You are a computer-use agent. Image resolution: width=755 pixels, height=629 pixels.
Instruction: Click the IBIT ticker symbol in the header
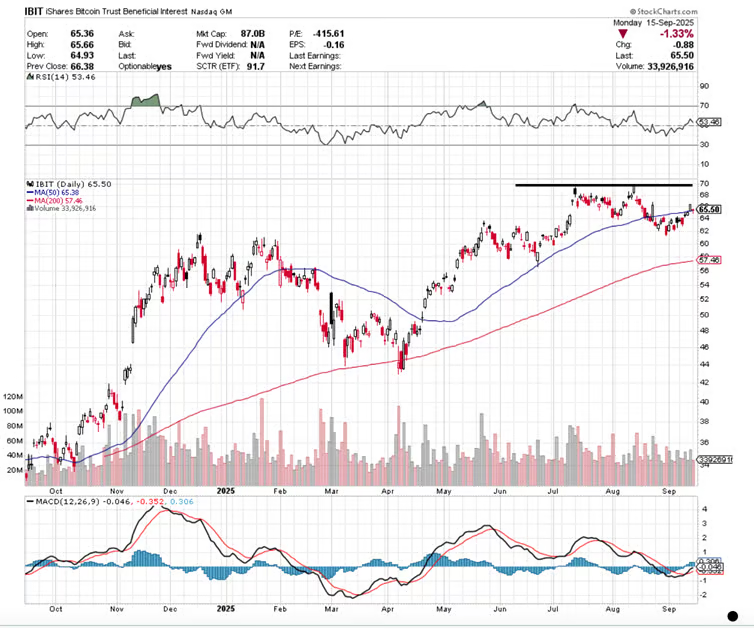(x=34, y=11)
